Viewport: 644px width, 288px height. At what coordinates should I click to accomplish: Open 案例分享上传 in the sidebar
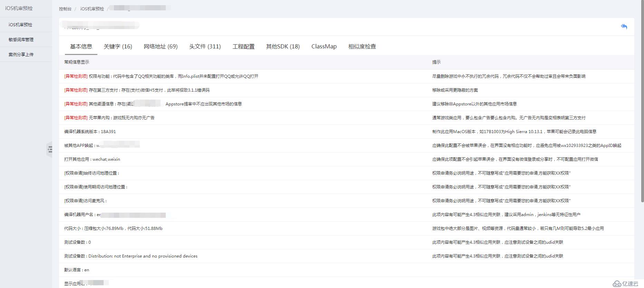26,55
